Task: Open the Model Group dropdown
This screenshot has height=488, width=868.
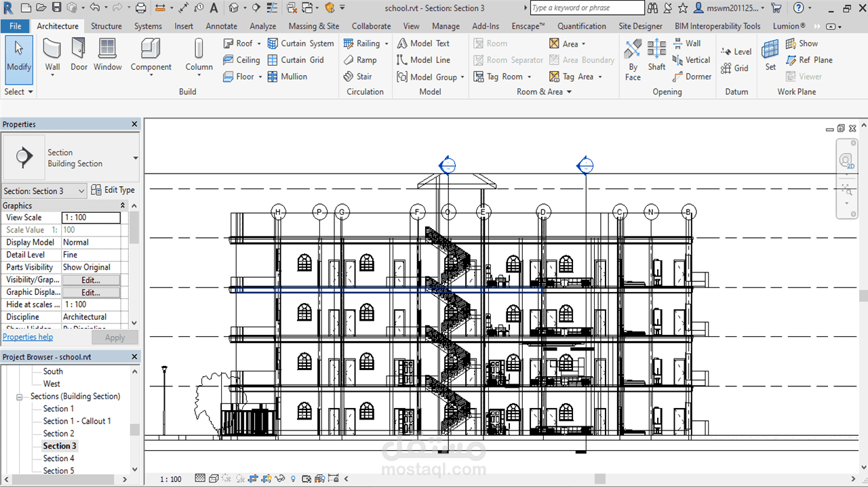Action: (x=462, y=77)
